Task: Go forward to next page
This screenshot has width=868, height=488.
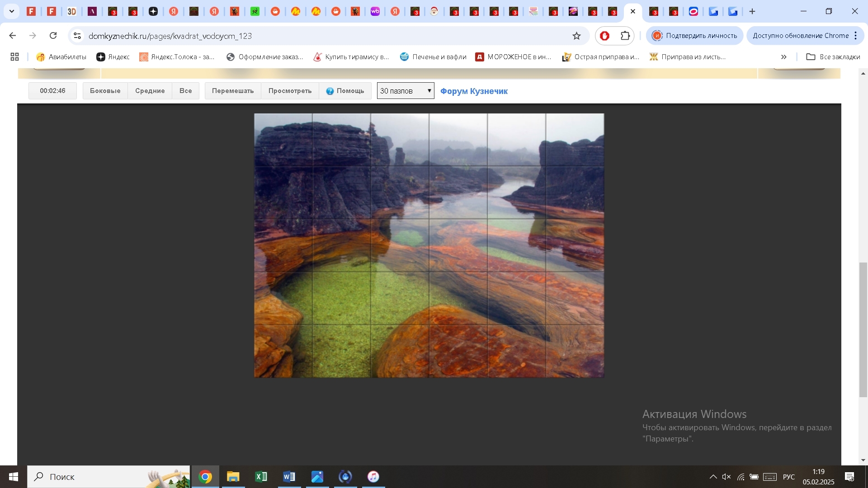Action: (x=33, y=36)
